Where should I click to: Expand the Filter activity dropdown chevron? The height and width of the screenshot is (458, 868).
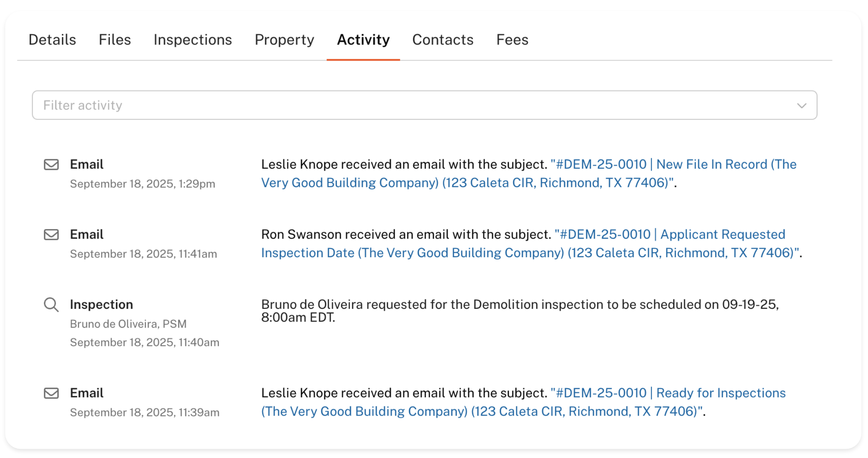coord(802,106)
